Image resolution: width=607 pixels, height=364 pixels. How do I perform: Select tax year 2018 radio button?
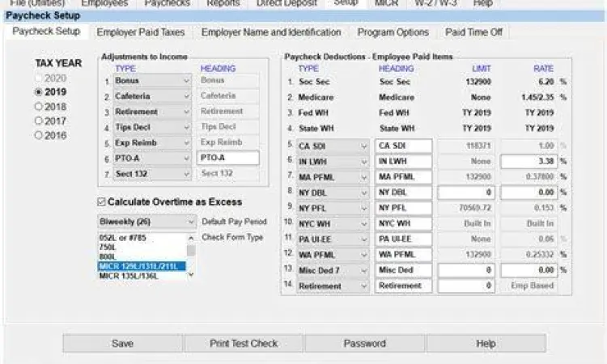(38, 107)
